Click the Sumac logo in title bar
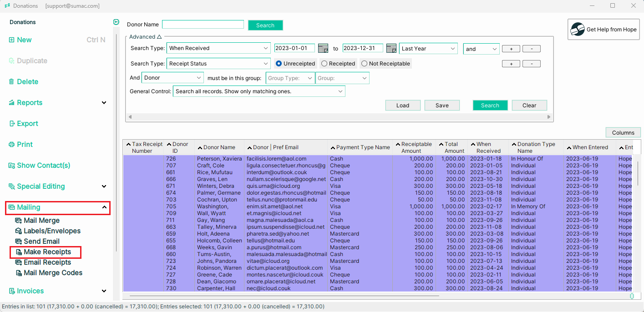 point(7,6)
